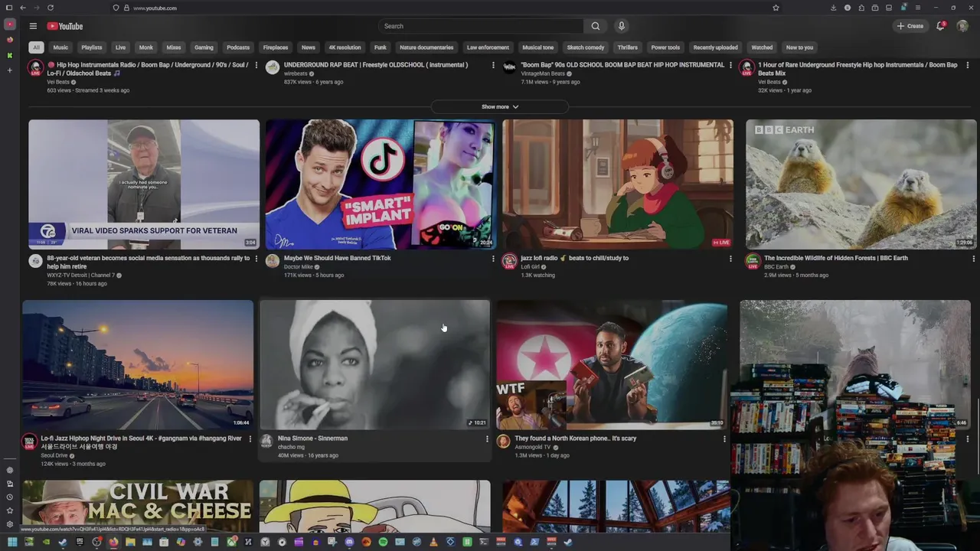
Task: Open the Seoul Drive channel avatar
Action: click(x=29, y=442)
